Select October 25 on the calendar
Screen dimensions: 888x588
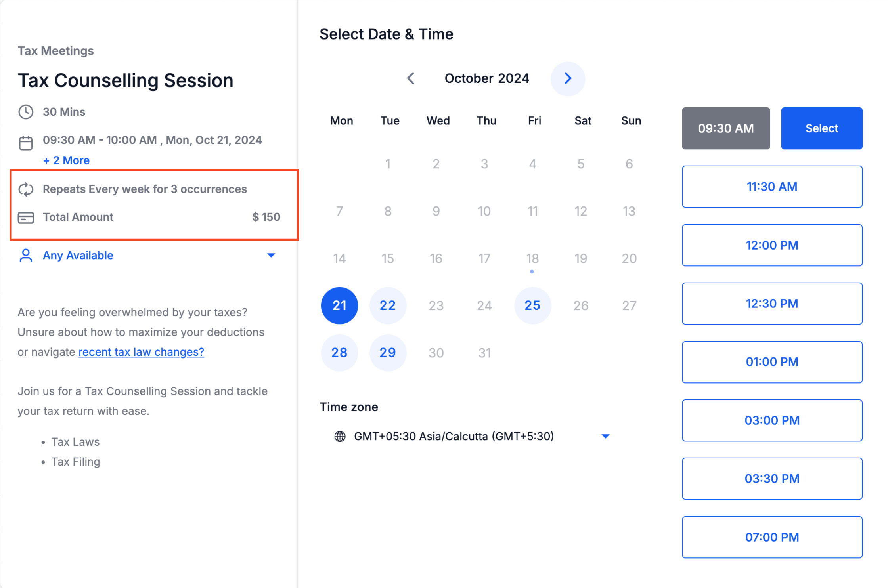pyautogui.click(x=532, y=305)
